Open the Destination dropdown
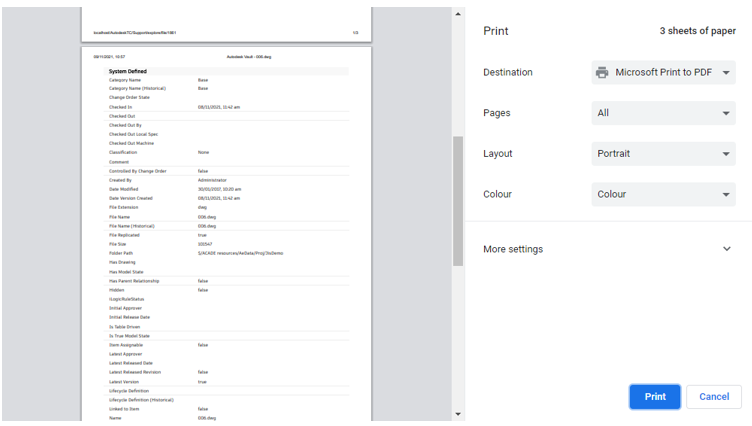Screen dimensions: 752x426 point(663,72)
